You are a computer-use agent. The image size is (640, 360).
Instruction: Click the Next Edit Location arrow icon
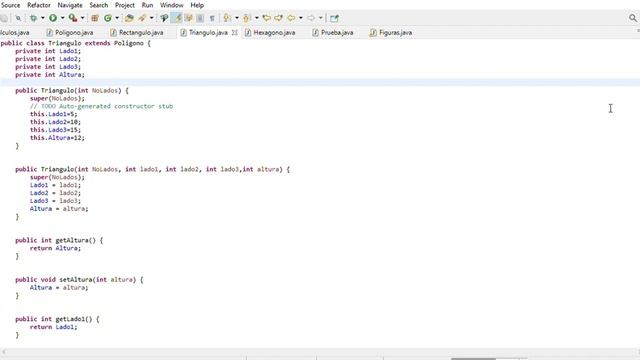pos(279,18)
